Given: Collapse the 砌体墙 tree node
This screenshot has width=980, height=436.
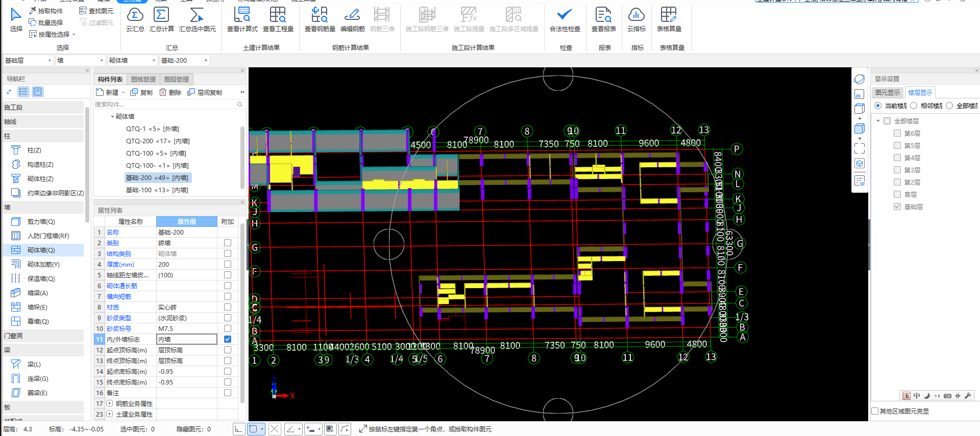Looking at the screenshot, I should (112, 117).
